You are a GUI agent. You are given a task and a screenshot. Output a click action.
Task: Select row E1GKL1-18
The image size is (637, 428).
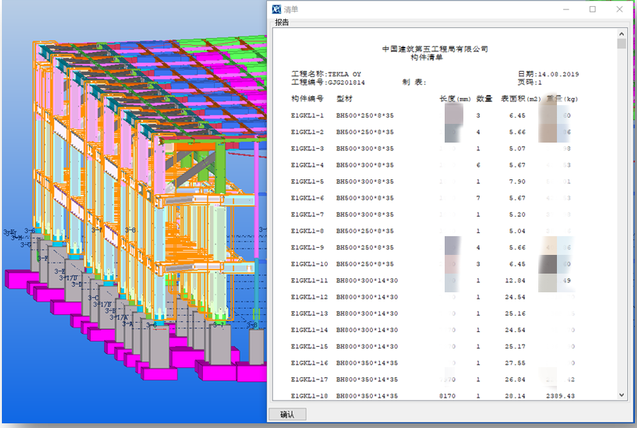(433, 396)
